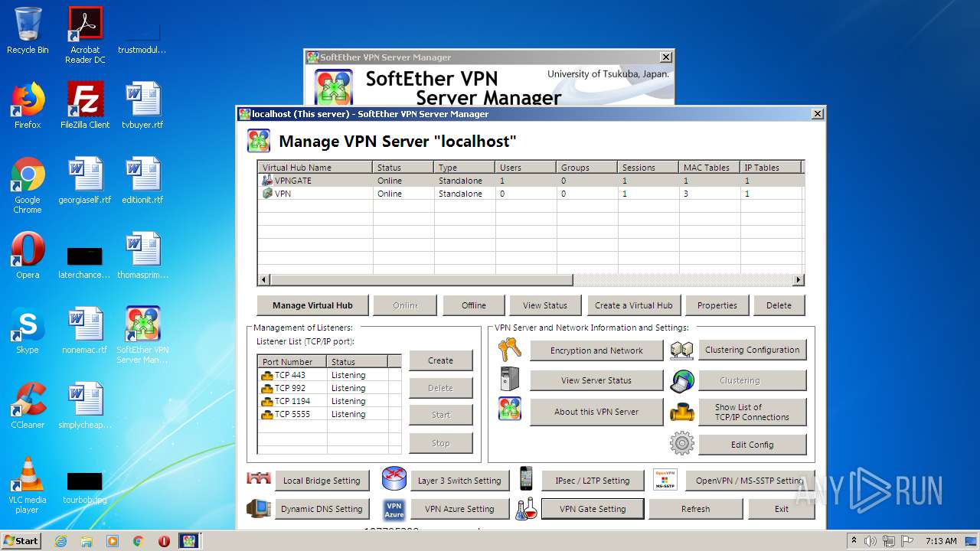This screenshot has height=551, width=980.
Task: Open nonemac.rtf document icon
Action: click(x=85, y=331)
